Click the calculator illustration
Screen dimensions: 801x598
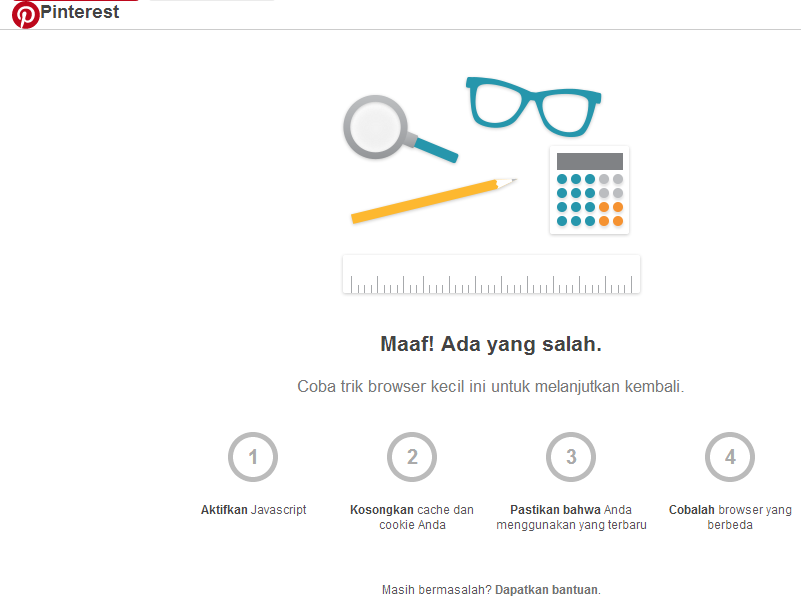tap(590, 190)
